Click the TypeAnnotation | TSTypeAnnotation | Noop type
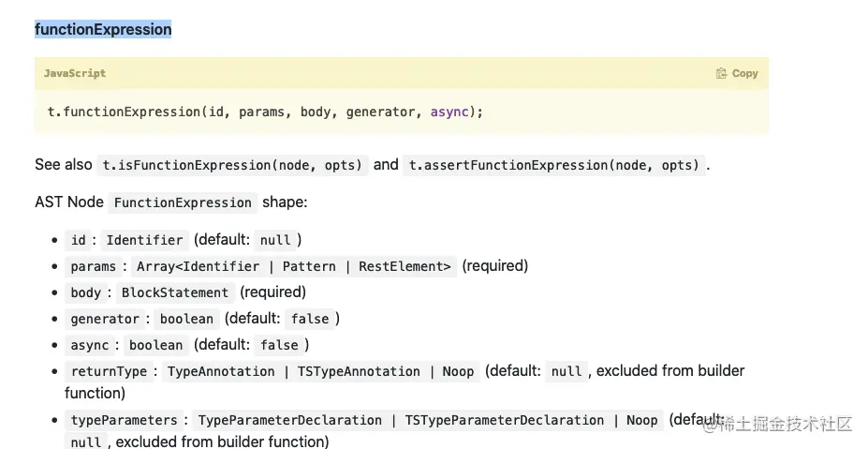Screen dimensions: 868x449 click(x=320, y=371)
